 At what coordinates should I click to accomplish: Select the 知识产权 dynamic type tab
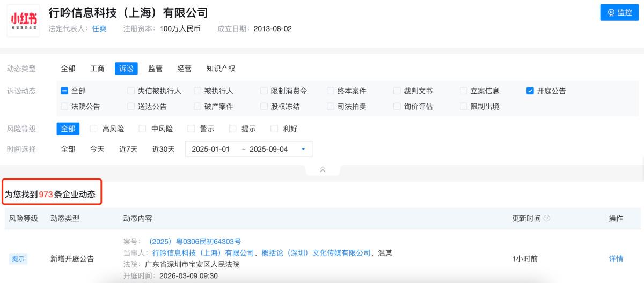221,69
